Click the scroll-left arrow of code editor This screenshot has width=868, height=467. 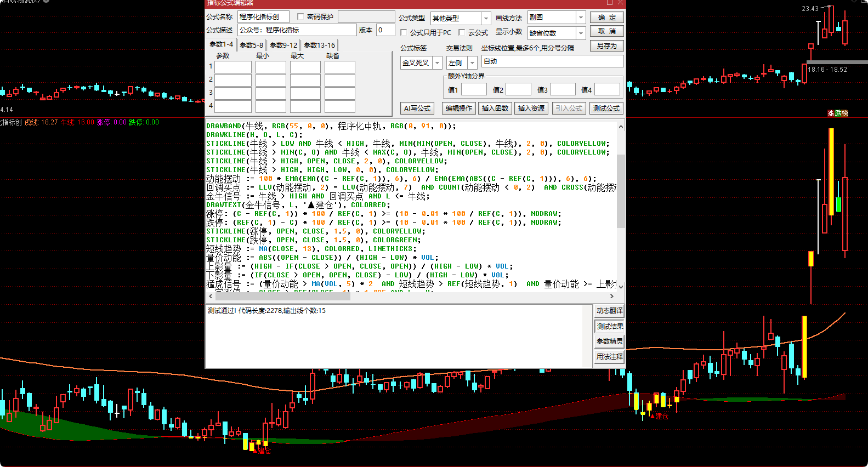click(x=211, y=297)
